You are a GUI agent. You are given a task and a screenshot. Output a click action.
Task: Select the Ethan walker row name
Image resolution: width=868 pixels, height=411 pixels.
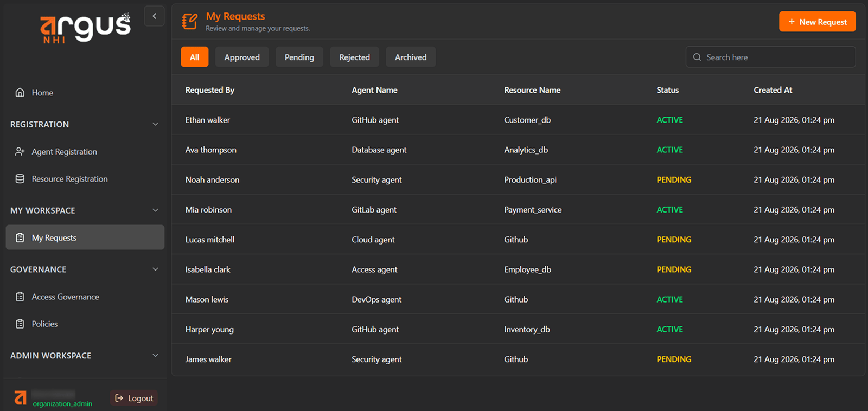coord(208,120)
